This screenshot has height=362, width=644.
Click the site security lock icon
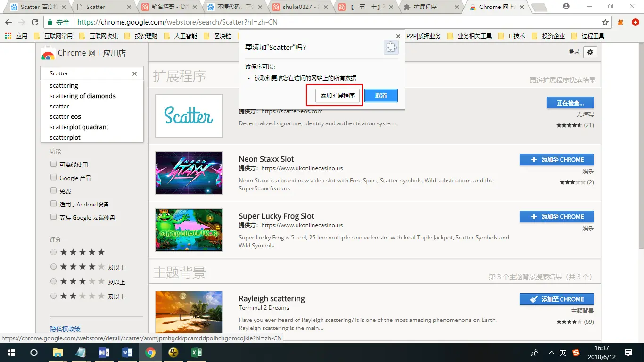click(x=51, y=22)
